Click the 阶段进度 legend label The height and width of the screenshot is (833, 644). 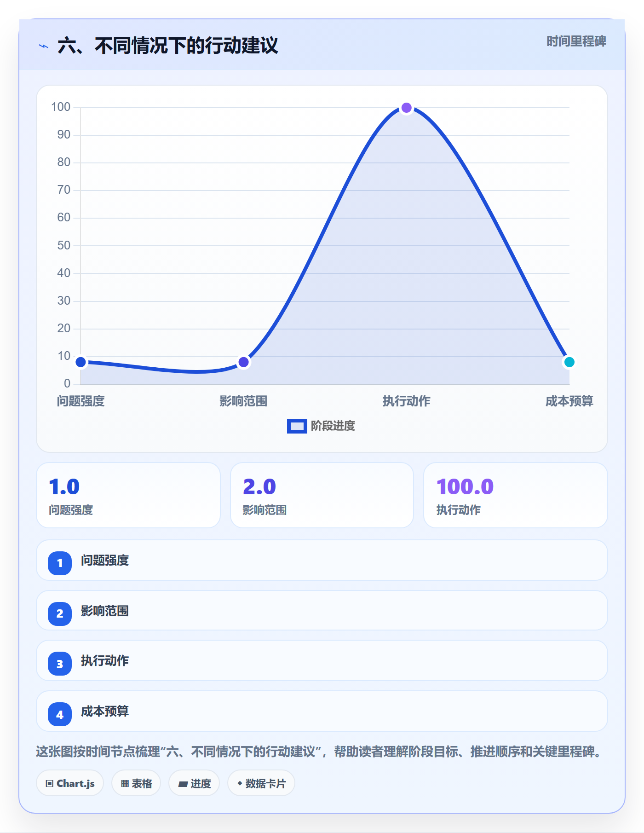[333, 426]
